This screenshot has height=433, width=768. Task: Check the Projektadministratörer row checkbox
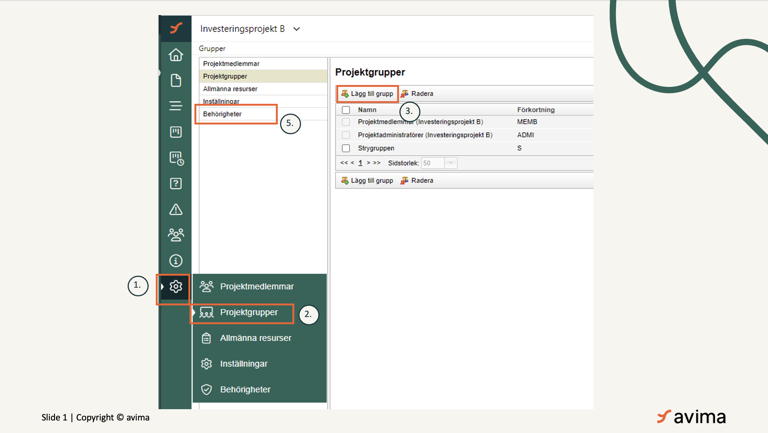(346, 135)
